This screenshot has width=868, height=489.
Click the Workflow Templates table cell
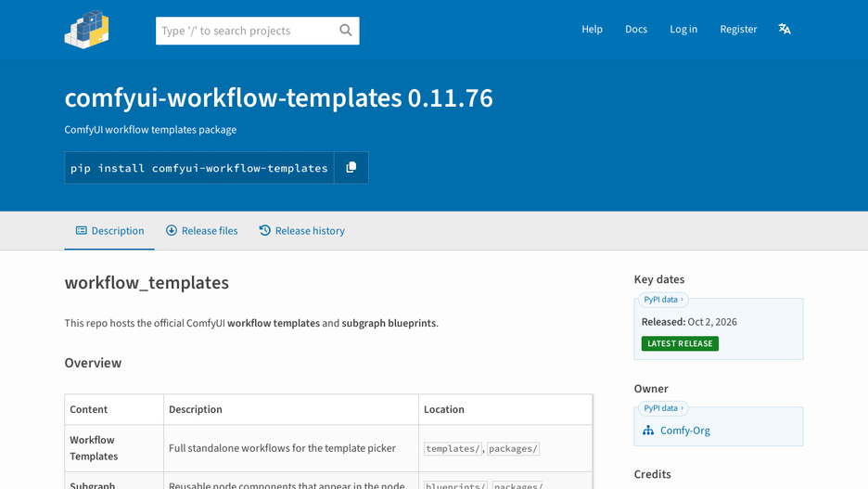[114, 448]
